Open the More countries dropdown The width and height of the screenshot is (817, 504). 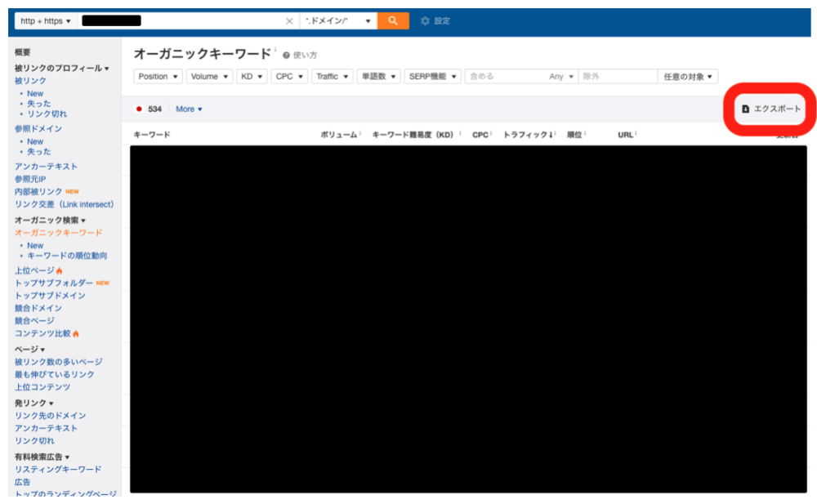(189, 109)
